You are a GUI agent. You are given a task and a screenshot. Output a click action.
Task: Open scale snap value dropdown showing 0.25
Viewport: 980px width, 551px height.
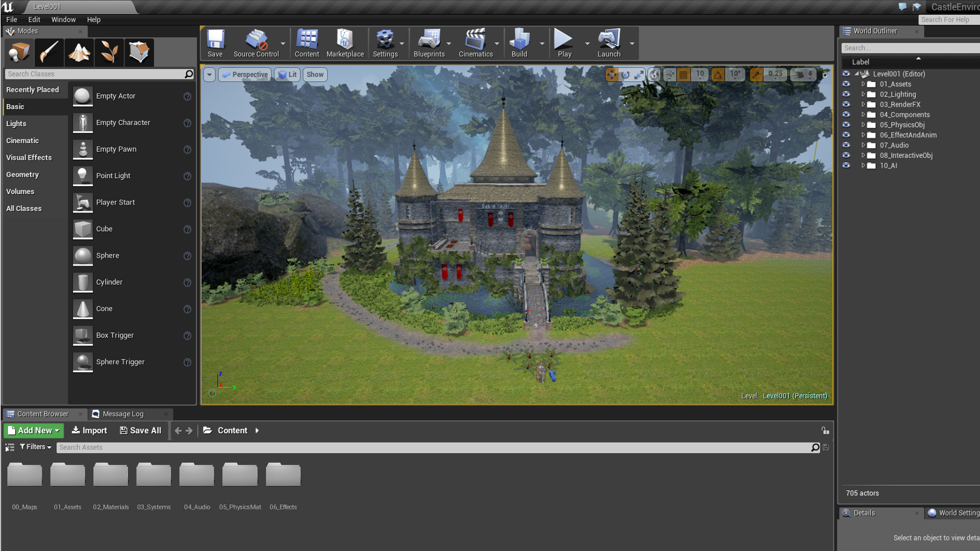(775, 75)
